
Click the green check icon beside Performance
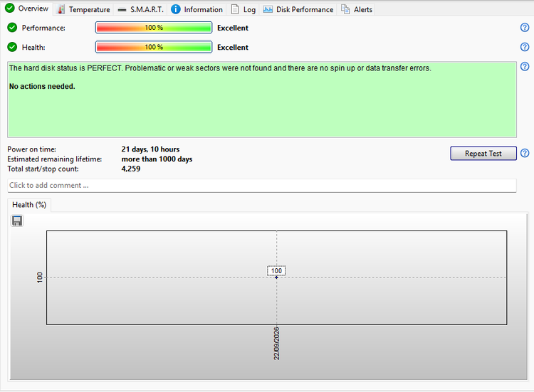click(x=12, y=28)
